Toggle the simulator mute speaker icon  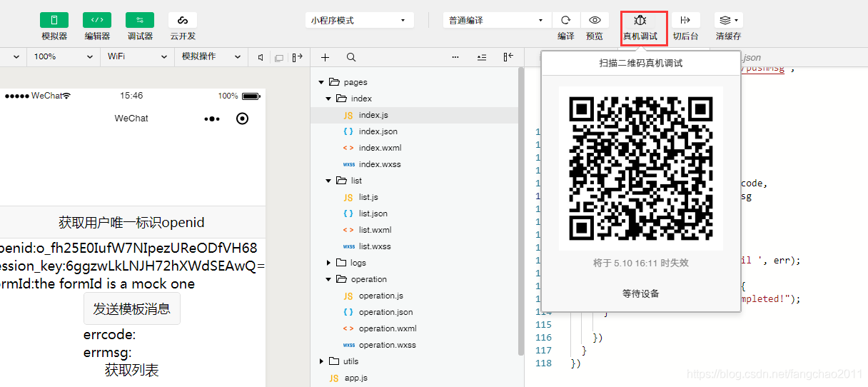coord(261,57)
